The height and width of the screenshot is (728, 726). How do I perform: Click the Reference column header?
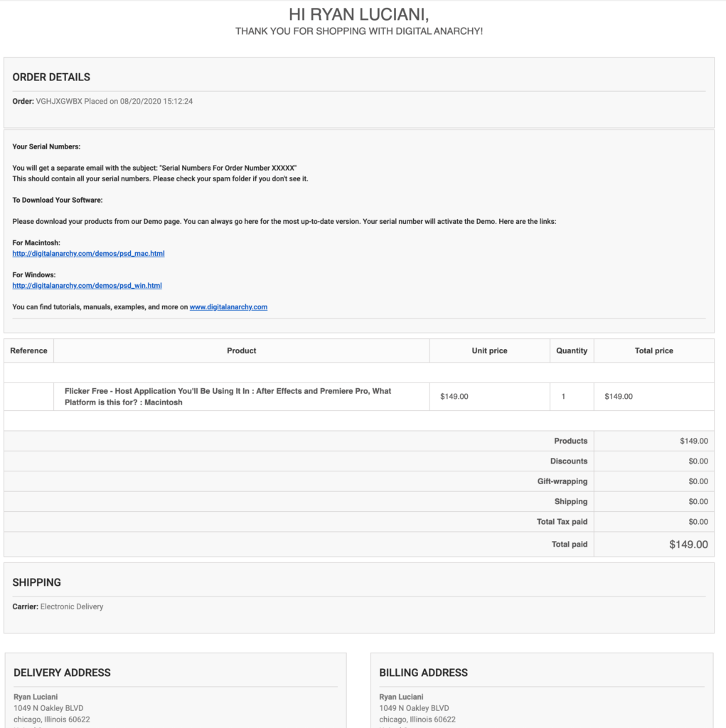[x=28, y=350]
